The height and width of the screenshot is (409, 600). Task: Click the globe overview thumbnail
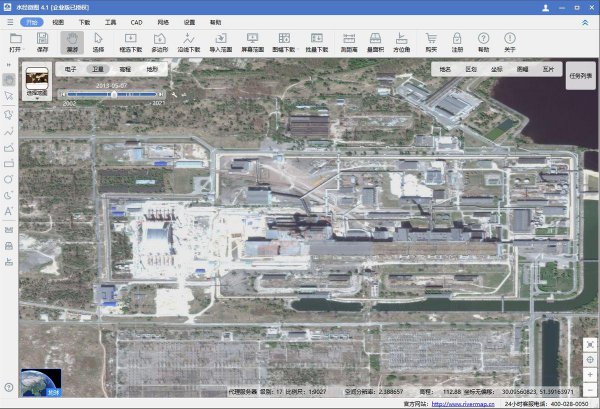coord(41,381)
